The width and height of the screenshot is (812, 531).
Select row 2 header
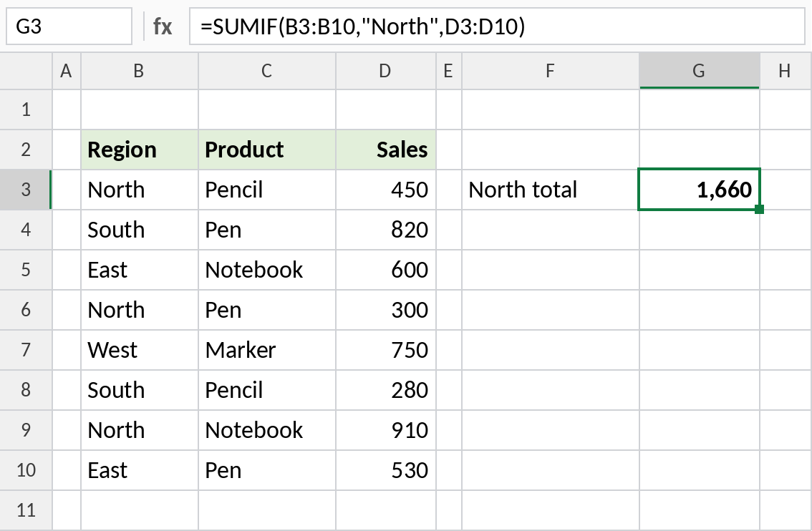26,150
